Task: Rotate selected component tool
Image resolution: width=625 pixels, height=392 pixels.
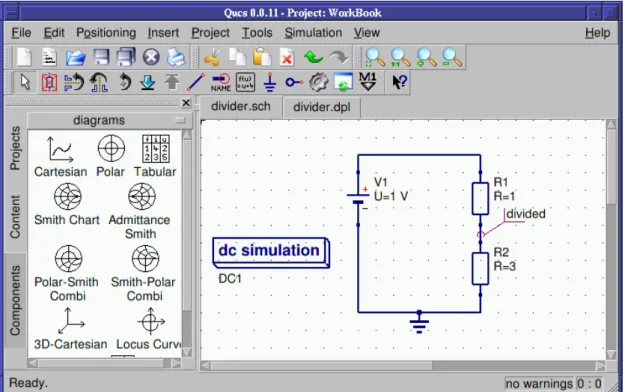Action: [x=124, y=82]
